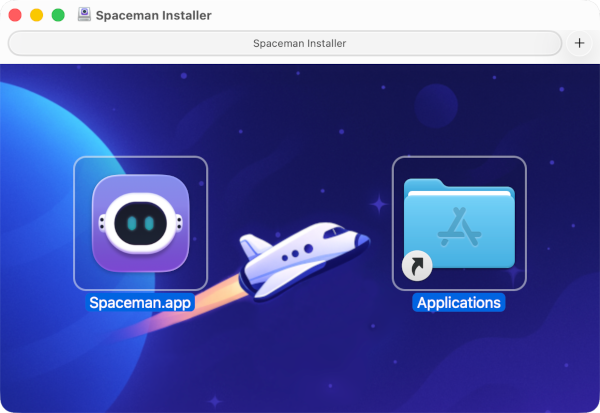Add a new tab with plus button
The height and width of the screenshot is (413, 600).
point(579,43)
